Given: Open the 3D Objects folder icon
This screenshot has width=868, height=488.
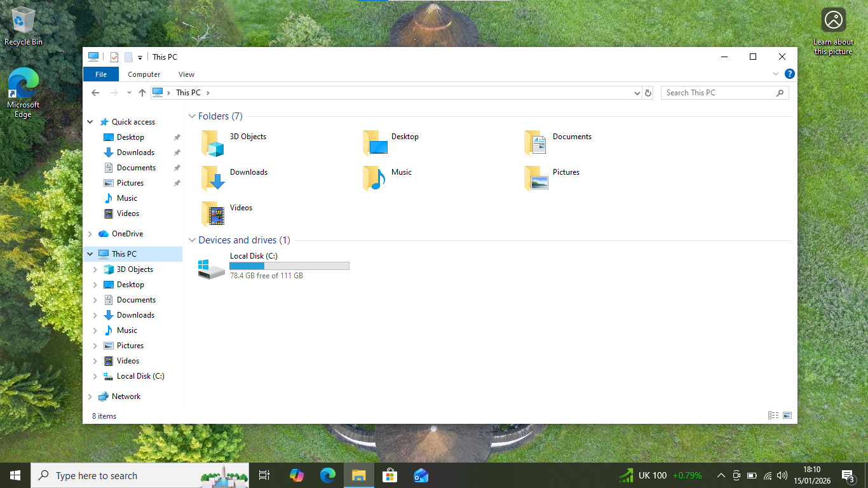Looking at the screenshot, I should tap(213, 143).
